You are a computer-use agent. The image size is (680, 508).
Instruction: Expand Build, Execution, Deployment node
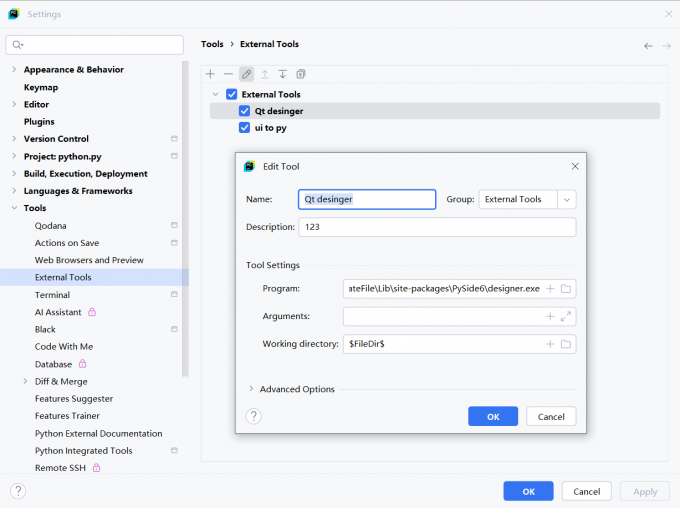(x=14, y=174)
